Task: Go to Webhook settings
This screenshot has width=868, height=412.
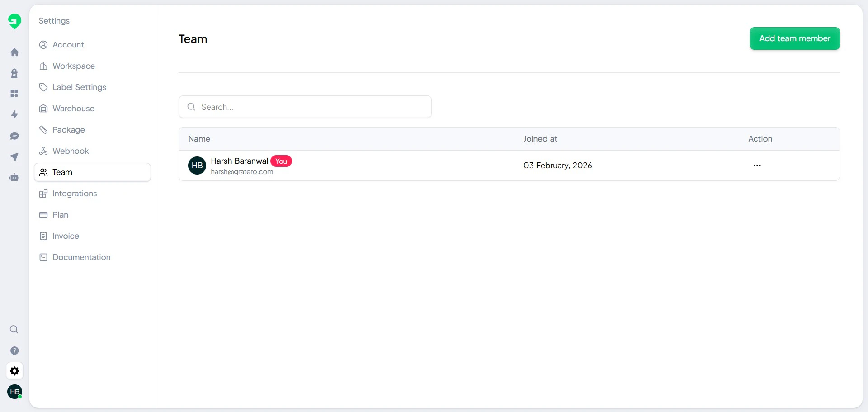Action: pyautogui.click(x=92, y=151)
